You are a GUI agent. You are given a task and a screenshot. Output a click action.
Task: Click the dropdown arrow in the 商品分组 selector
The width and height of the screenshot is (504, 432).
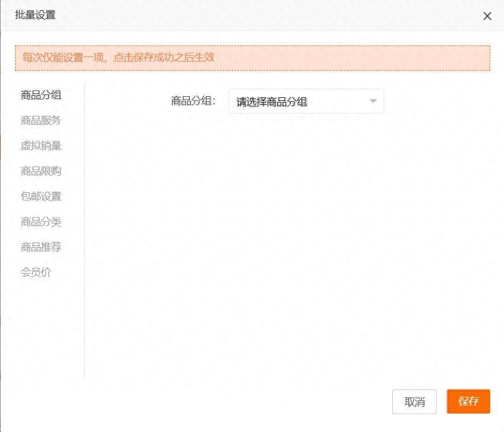pyautogui.click(x=373, y=101)
